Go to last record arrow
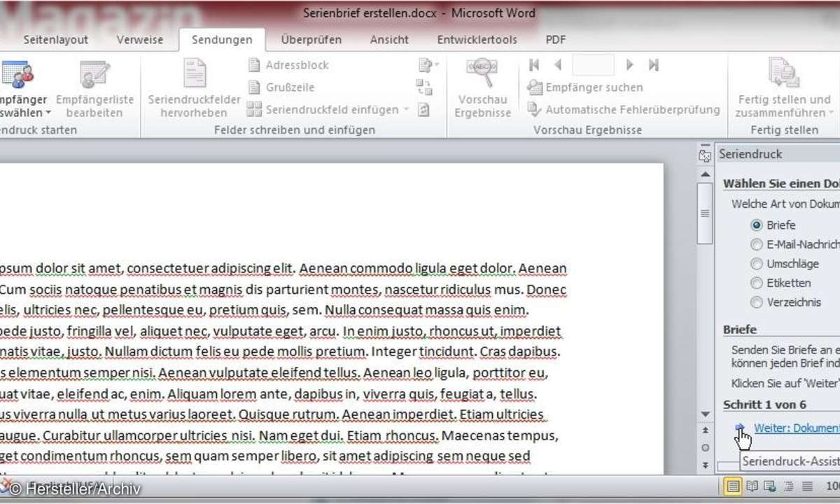Screen dimensions: 840x504 pos(654,65)
